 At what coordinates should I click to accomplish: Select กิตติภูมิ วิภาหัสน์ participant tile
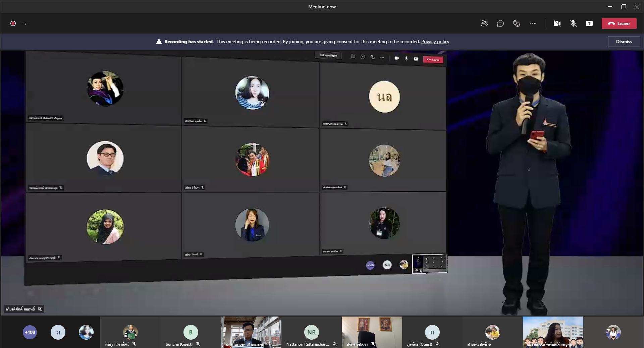coord(130,332)
